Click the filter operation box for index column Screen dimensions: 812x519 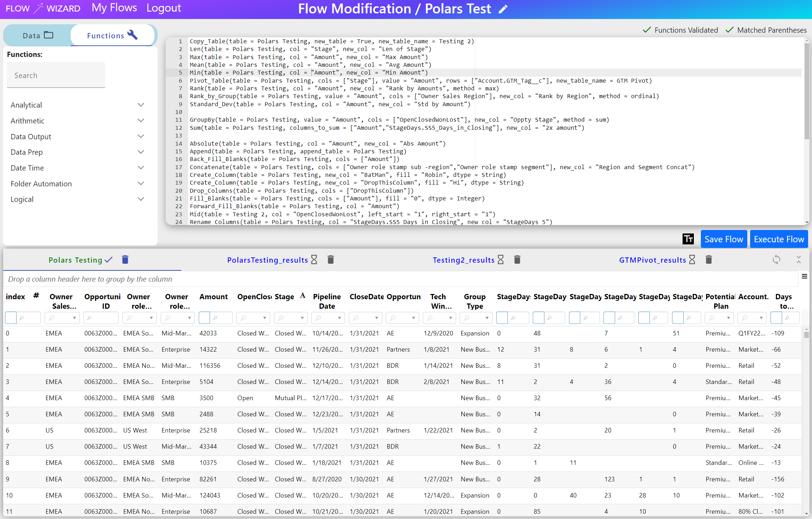coord(11,318)
